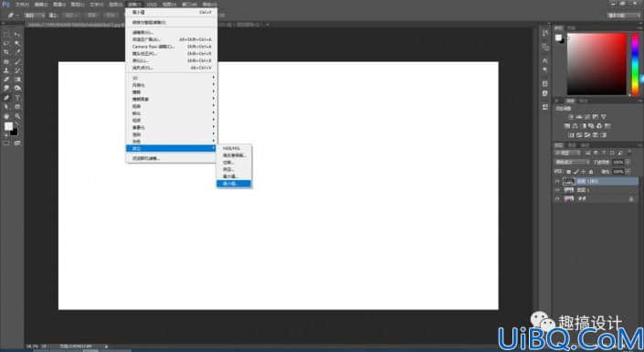Click 转换为智能滤镜 menu entry

pos(172,22)
